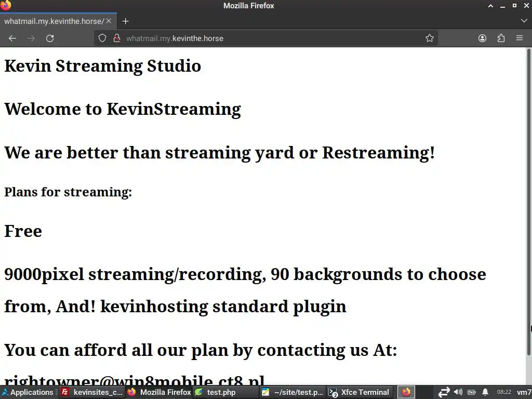The width and height of the screenshot is (532, 399).
Task: Click the Firefox icon taskbar button
Action: [406, 392]
